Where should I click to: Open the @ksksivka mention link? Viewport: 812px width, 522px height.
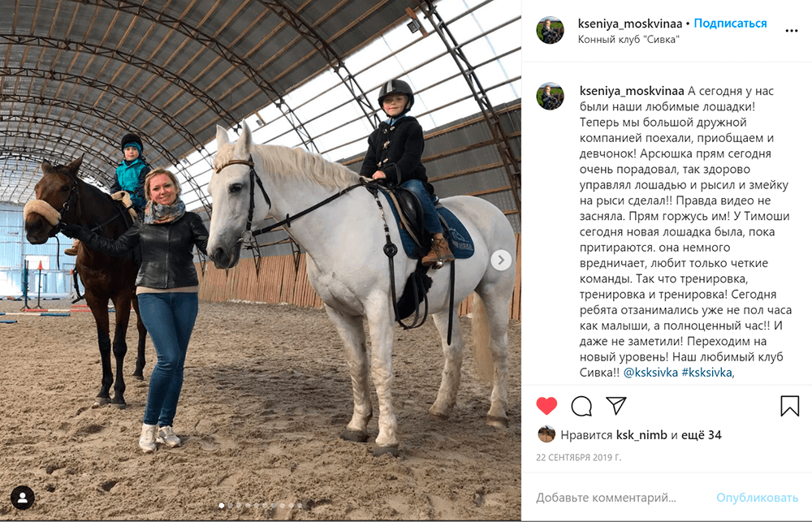[x=650, y=373]
